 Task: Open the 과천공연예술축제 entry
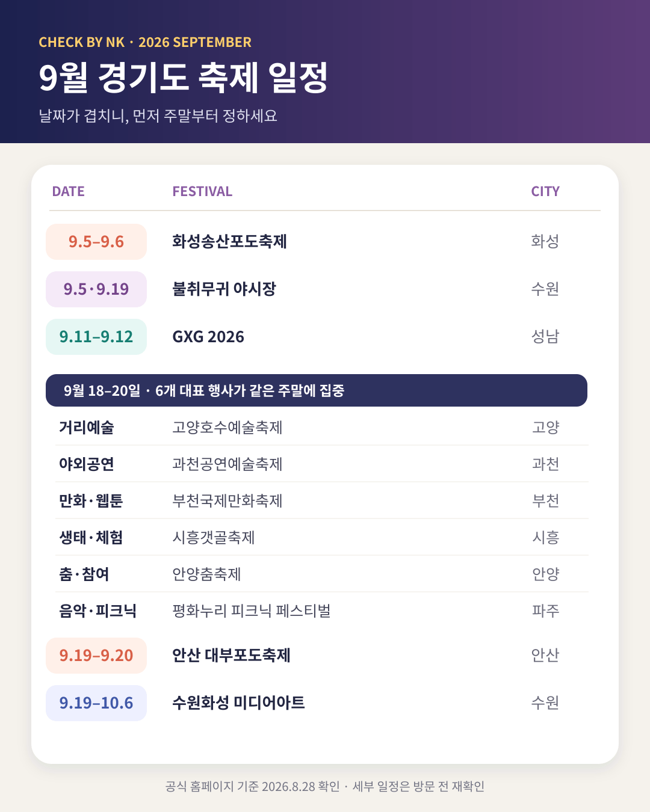click(x=227, y=464)
